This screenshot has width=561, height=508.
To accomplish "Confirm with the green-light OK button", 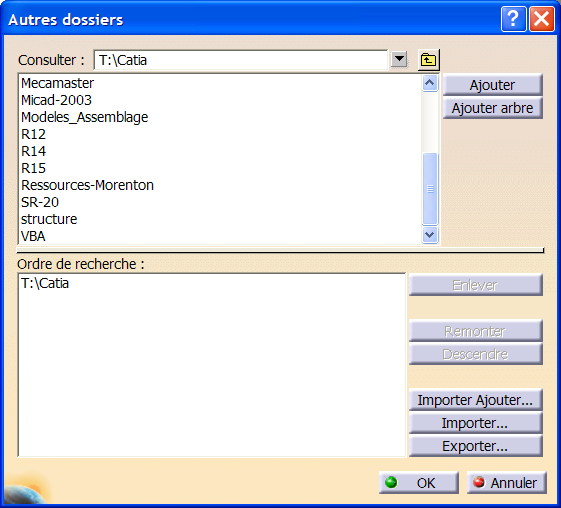I will coord(419,483).
